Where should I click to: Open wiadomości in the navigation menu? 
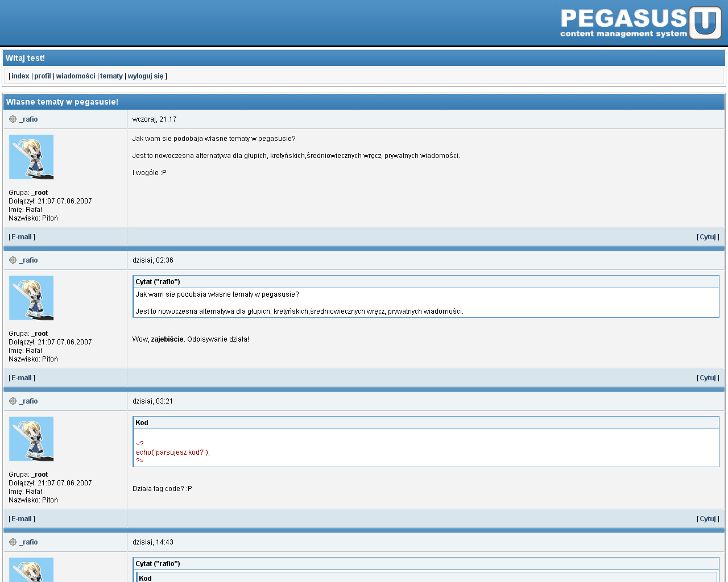point(76,76)
